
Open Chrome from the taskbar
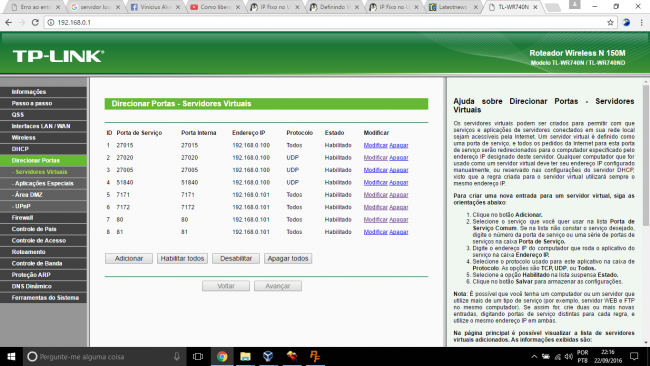222,356
